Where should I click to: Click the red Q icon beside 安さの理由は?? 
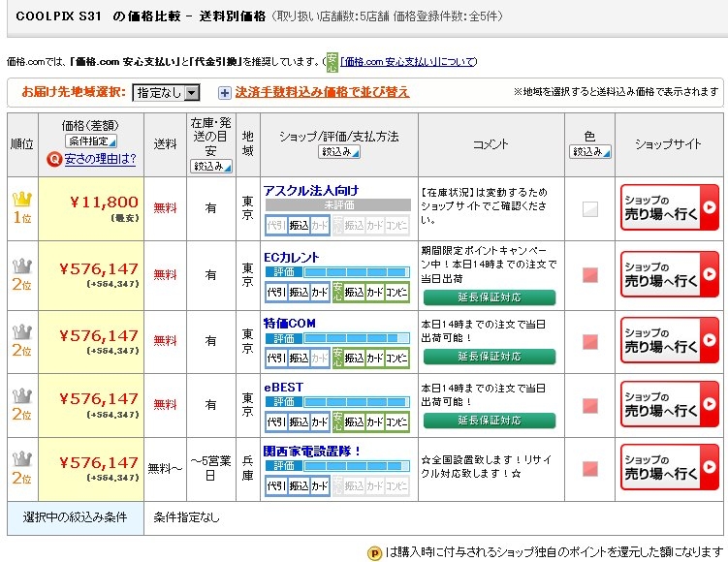coord(54,160)
